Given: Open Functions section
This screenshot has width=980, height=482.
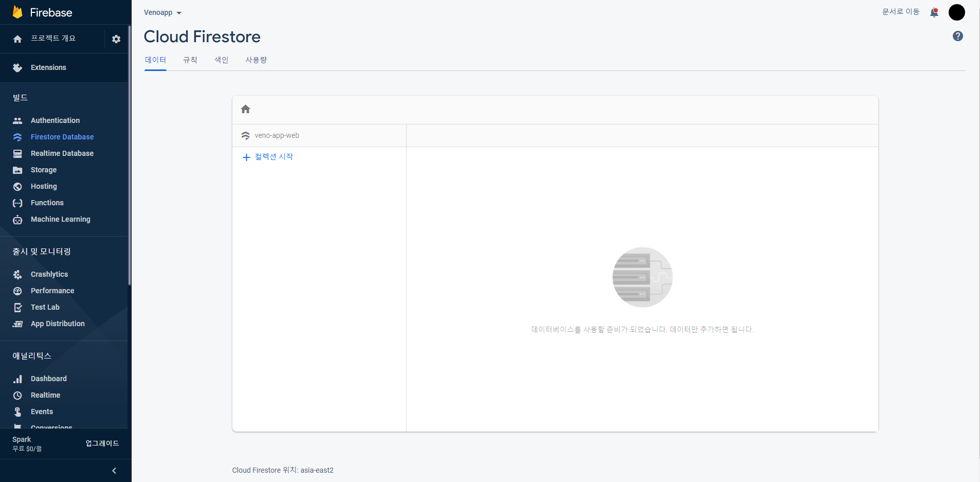Looking at the screenshot, I should click(47, 203).
